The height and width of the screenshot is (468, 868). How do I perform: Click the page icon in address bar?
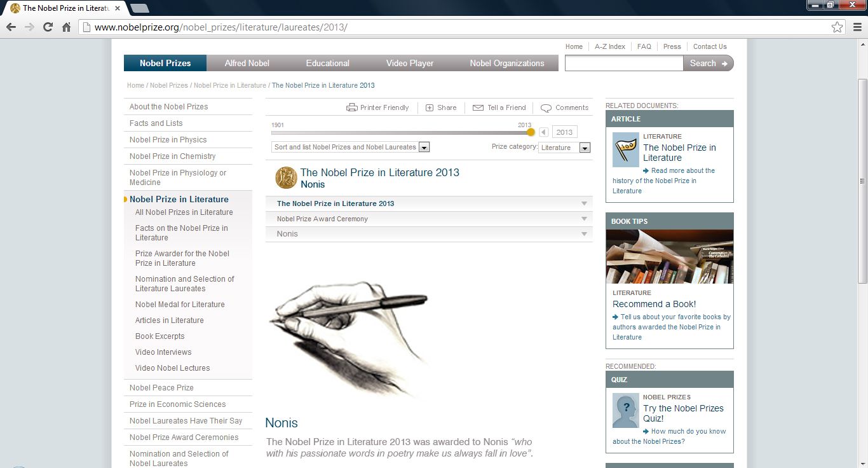coord(86,27)
